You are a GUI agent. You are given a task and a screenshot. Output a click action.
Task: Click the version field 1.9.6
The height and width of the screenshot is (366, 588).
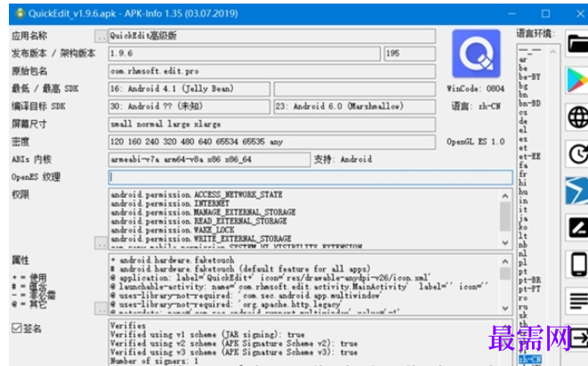pos(244,53)
